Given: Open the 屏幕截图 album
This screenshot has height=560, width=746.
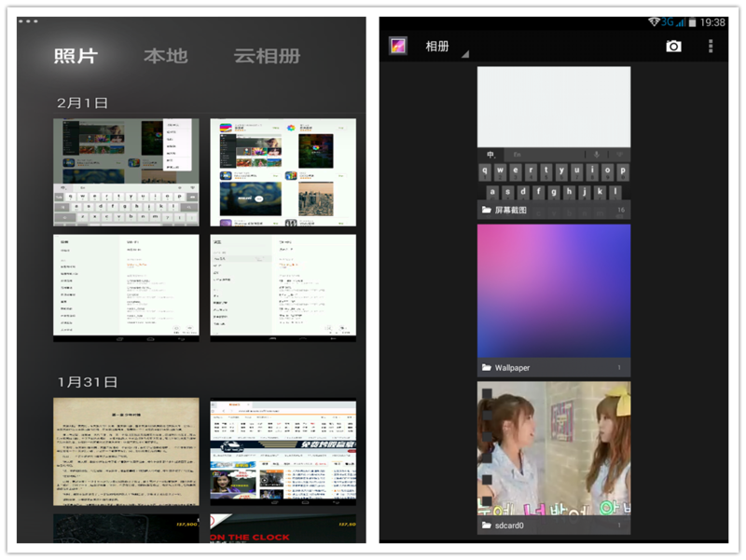Looking at the screenshot, I should pyautogui.click(x=554, y=140).
